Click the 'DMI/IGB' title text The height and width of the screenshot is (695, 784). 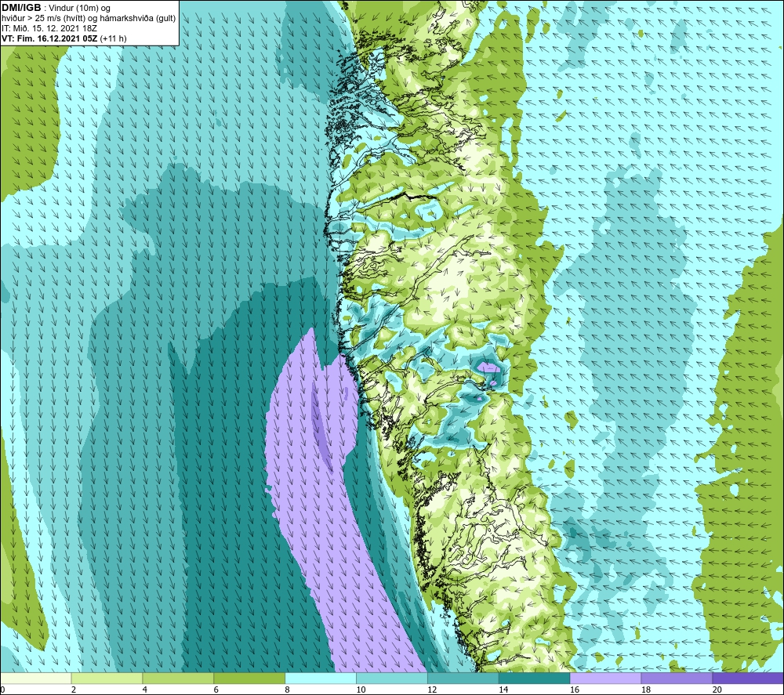point(21,8)
